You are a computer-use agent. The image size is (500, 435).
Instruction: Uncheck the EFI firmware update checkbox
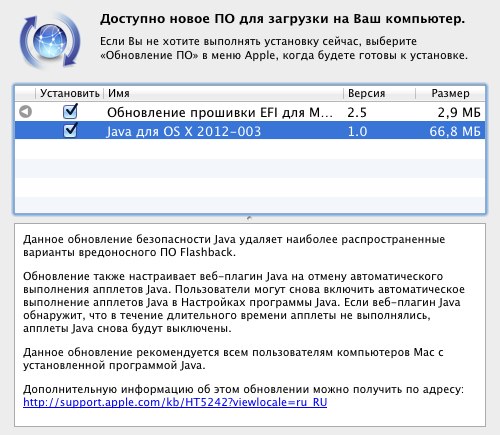click(x=70, y=111)
